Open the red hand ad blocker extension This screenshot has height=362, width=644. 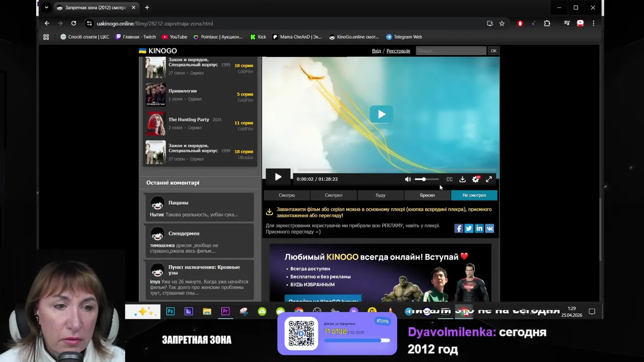(x=520, y=23)
